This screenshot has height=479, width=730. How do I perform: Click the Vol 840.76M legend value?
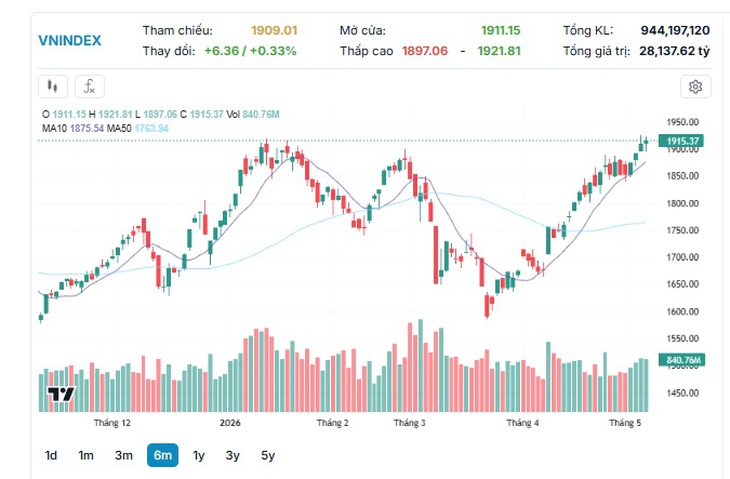(253, 114)
